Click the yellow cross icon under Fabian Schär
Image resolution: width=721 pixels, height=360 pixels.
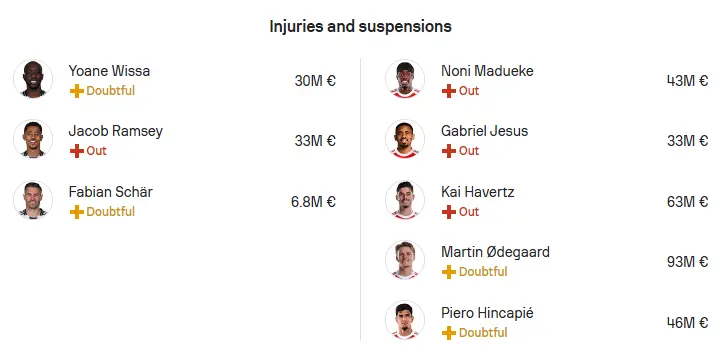[x=77, y=212]
